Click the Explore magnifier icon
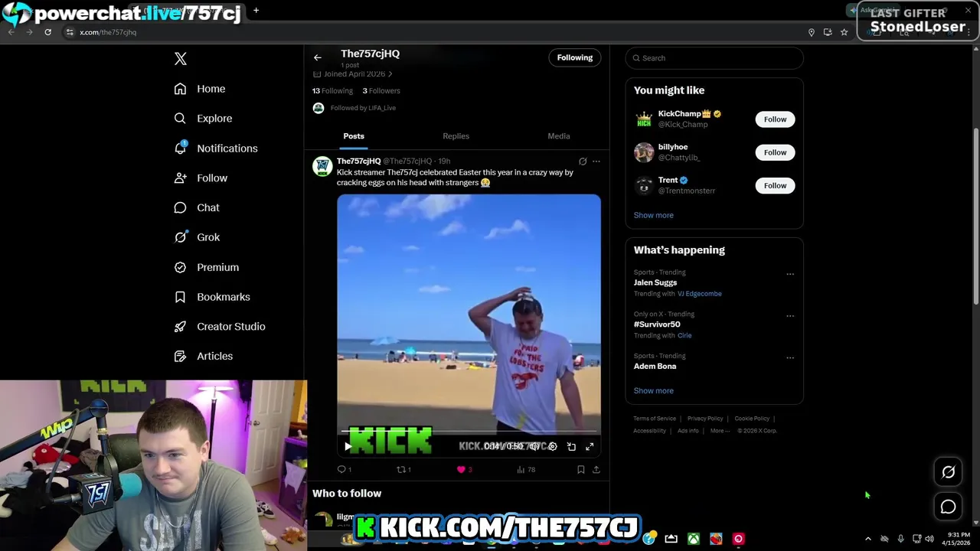This screenshot has height=551, width=980. [180, 119]
